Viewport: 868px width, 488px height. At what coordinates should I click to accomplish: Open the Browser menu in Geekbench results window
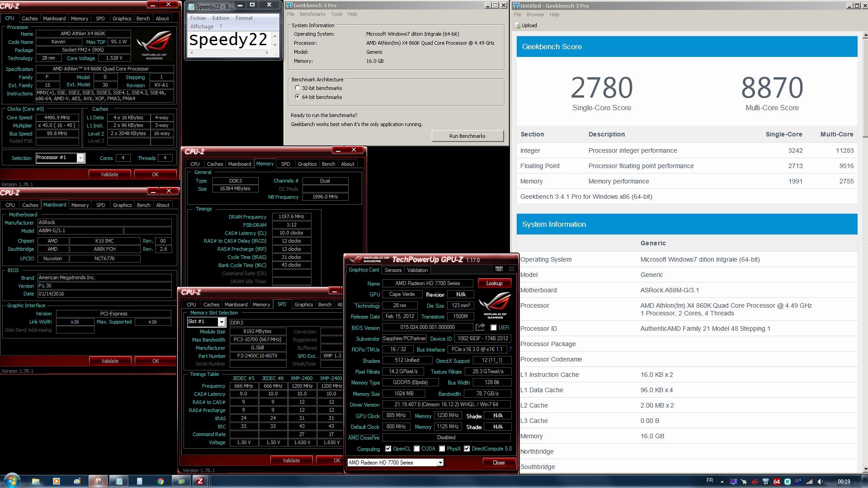click(x=535, y=14)
